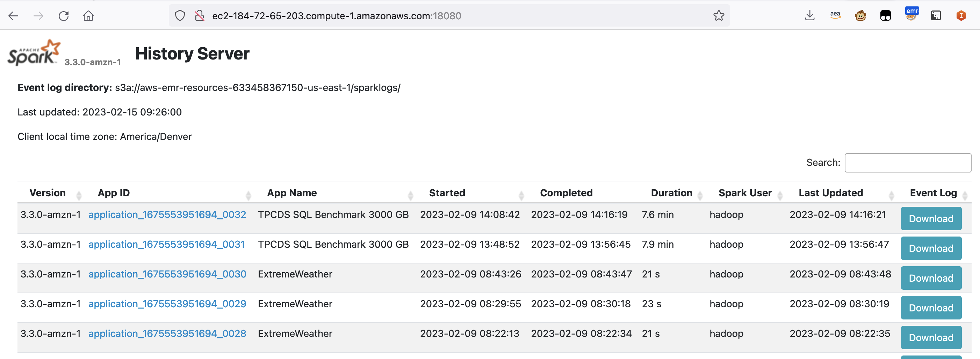Open application_1675553951694_0029 link
This screenshot has height=359, width=980.
coord(167,304)
